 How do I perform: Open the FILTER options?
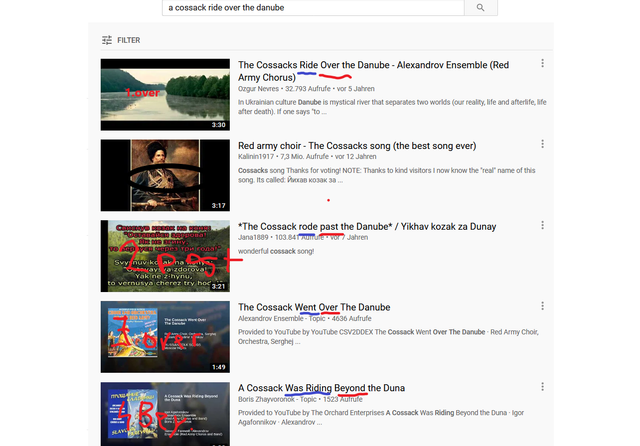click(121, 40)
